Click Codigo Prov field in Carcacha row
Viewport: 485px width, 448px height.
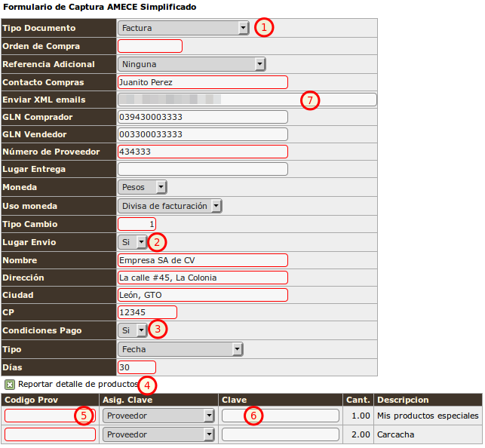tap(50, 434)
